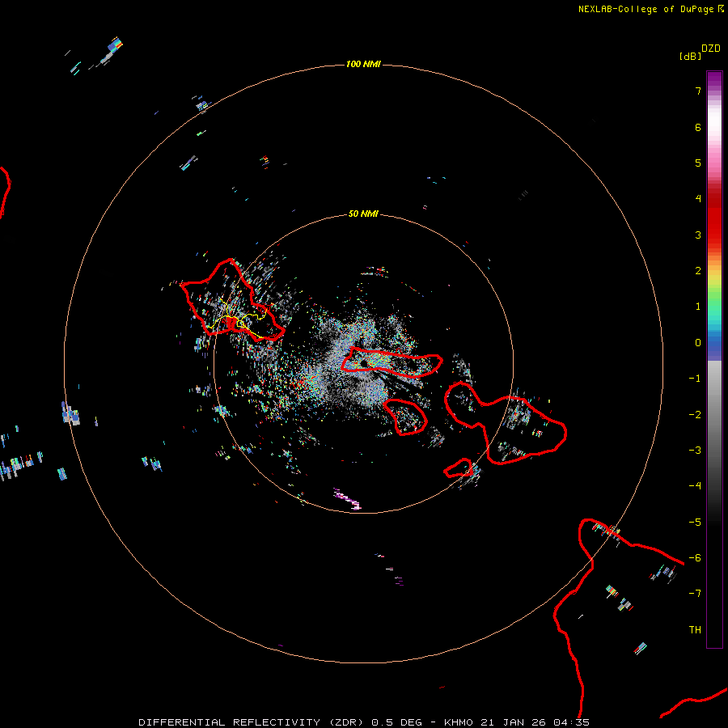Viewport: 728px width, 728px height.
Task: Click the 21 JAN 26 date text
Action: pyautogui.click(x=514, y=722)
